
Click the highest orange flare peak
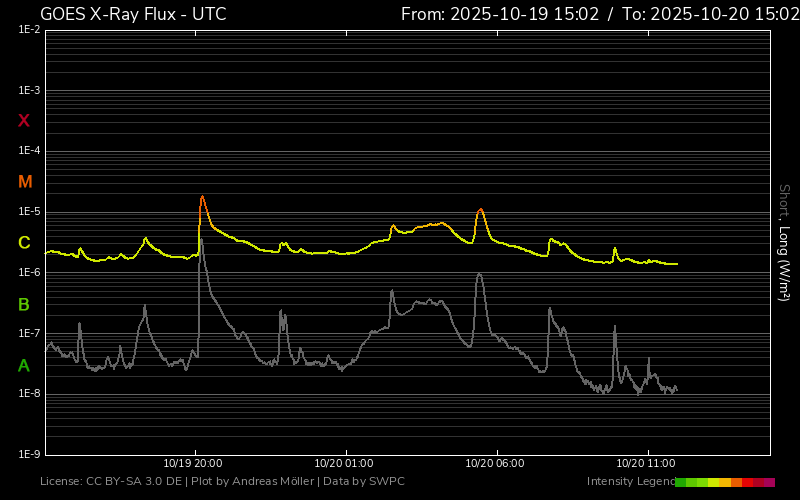(x=202, y=198)
